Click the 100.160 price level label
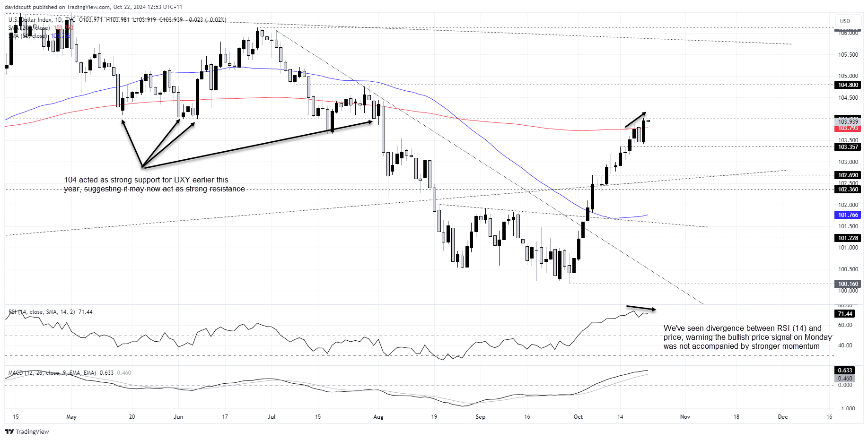Viewport: 868px width, 440px height. pos(848,284)
